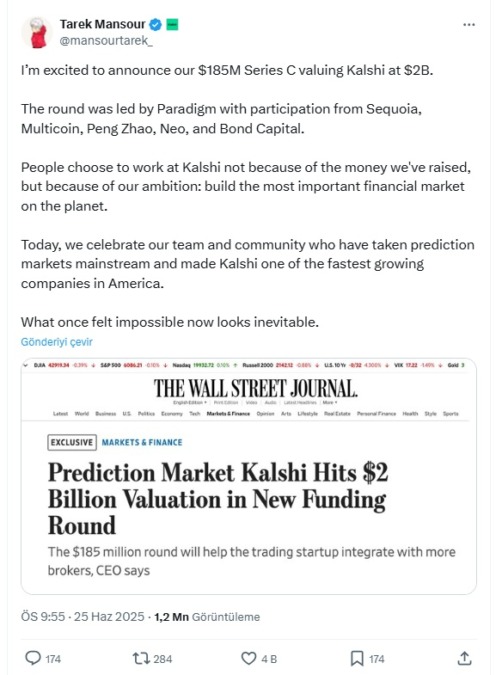This screenshot has height=675, width=502.
Task: View the 1,2 Mn Görüntüleme analytics
Action: (207, 616)
